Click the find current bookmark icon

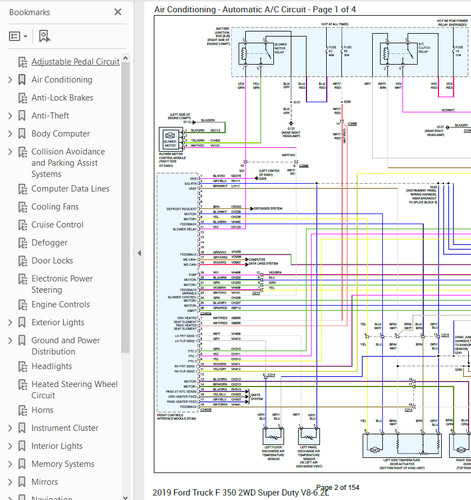coord(44,36)
